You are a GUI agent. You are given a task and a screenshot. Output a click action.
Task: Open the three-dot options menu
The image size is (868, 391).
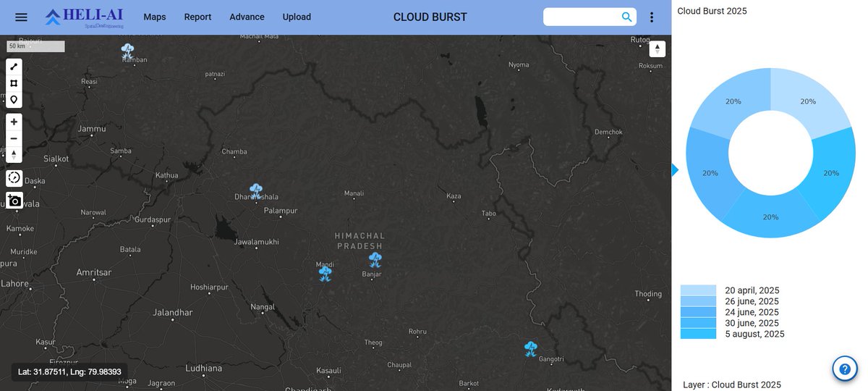pyautogui.click(x=652, y=17)
